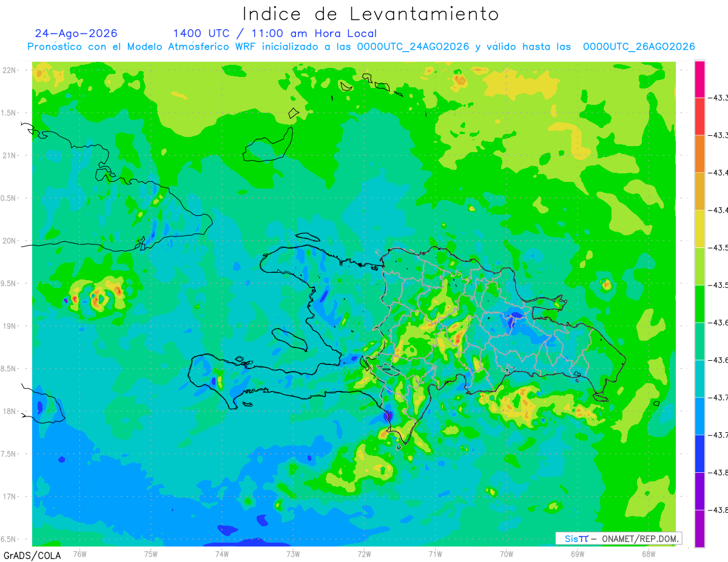The width and height of the screenshot is (728, 562).
Task: Click the truncated '8.5N' latitude label
Action: tap(8, 369)
